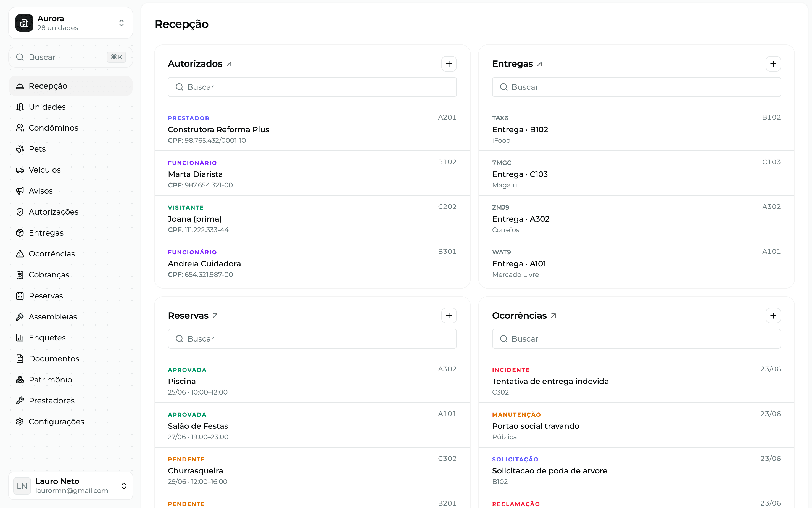Go to Documentos menu label
Viewport: 812px width, 508px height.
coord(54,359)
